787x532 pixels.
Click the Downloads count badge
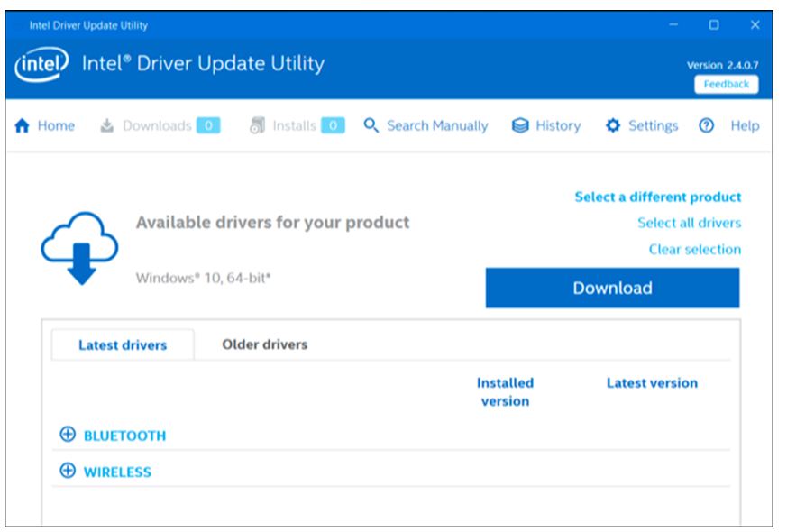pyautogui.click(x=208, y=125)
